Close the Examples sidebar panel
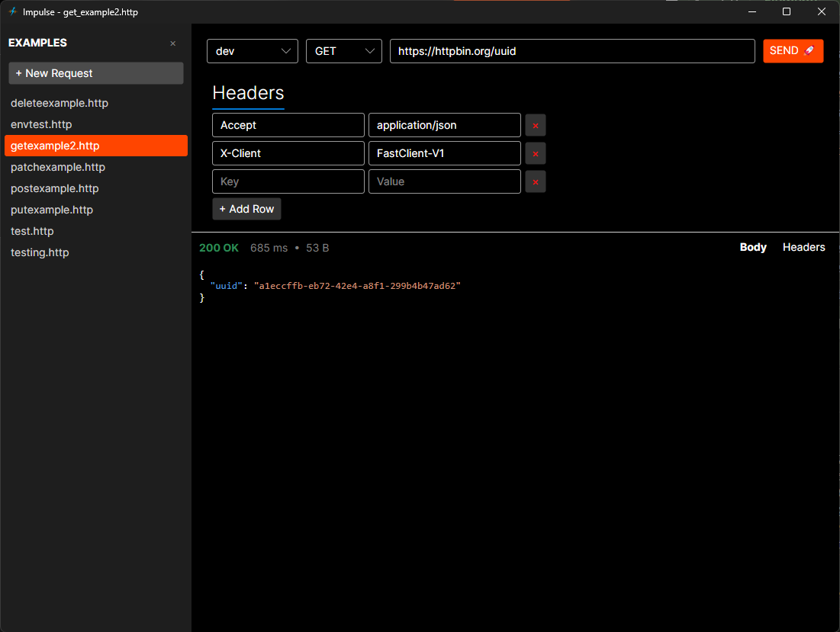This screenshot has width=840, height=632. coord(172,43)
